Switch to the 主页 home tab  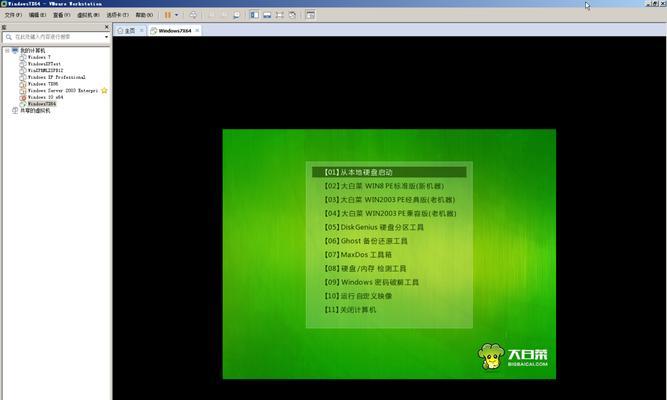[x=130, y=31]
